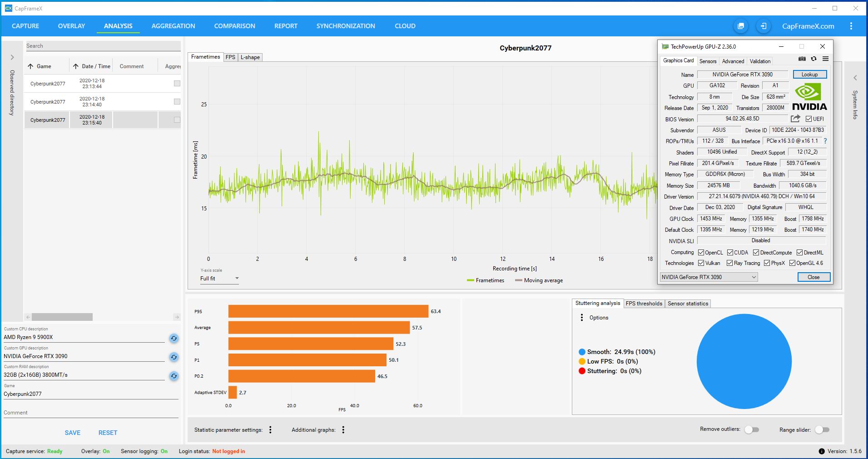Click the SAVE button
This screenshot has width=868, height=459.
[x=73, y=433]
